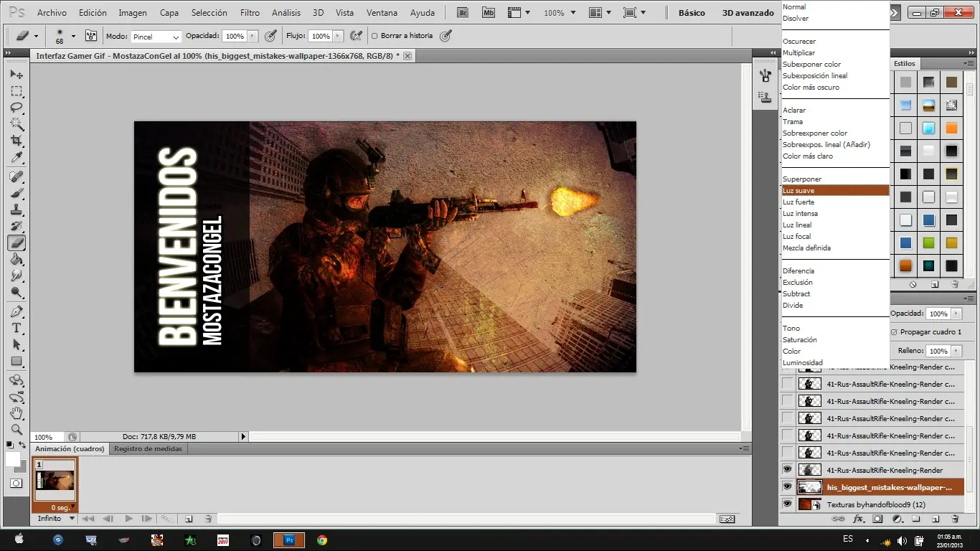Toggle the Propagar cuadro 1 checkbox
Screen dimensions: 980x551
[x=894, y=332]
